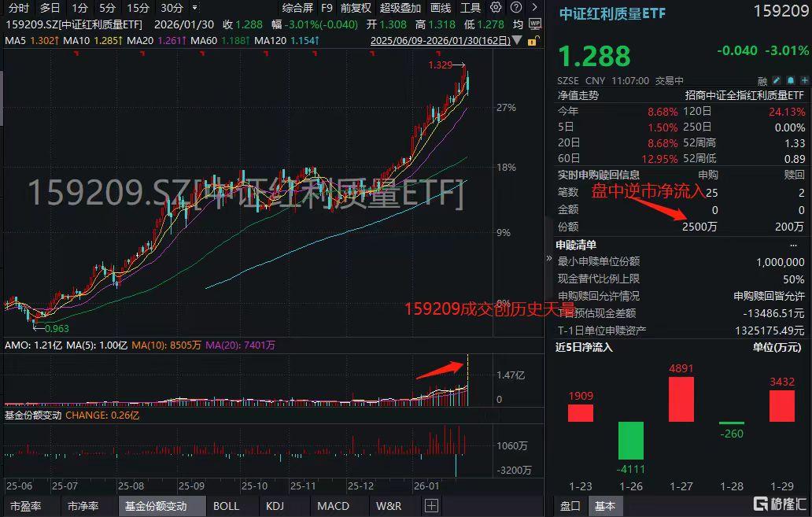Click the bell alert icon in quote panel
Image resolution: width=812 pixels, height=517 pixels.
click(x=790, y=80)
